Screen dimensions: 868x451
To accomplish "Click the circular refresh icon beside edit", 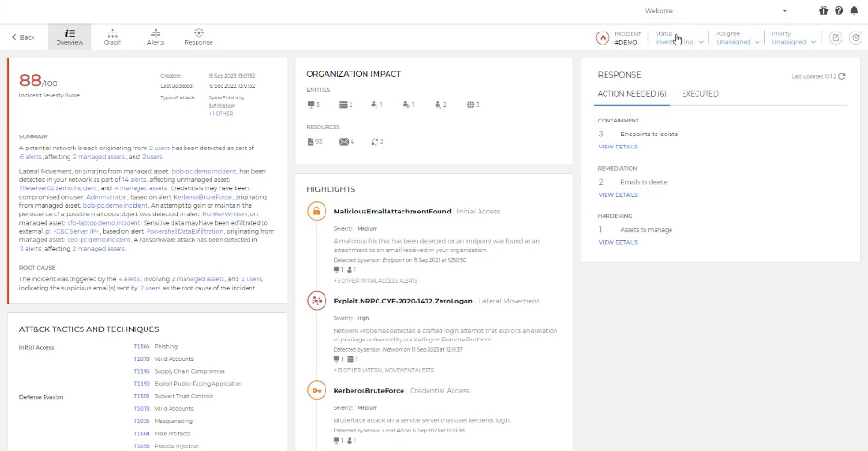I will pyautogui.click(x=855, y=38).
